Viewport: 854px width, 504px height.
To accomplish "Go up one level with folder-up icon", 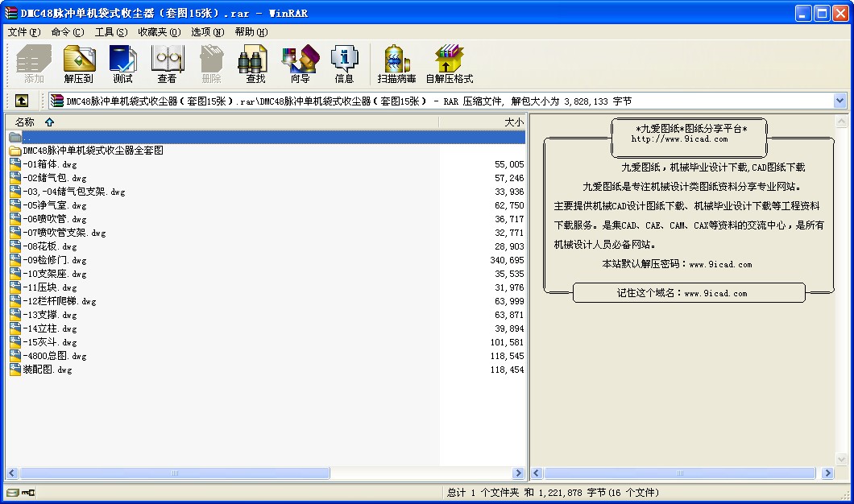I will pyautogui.click(x=21, y=101).
